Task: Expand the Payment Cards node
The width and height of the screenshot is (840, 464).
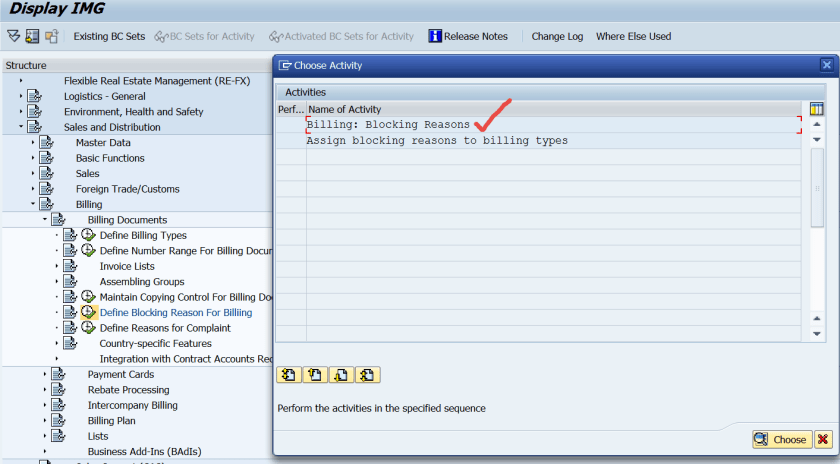Action: [44, 374]
